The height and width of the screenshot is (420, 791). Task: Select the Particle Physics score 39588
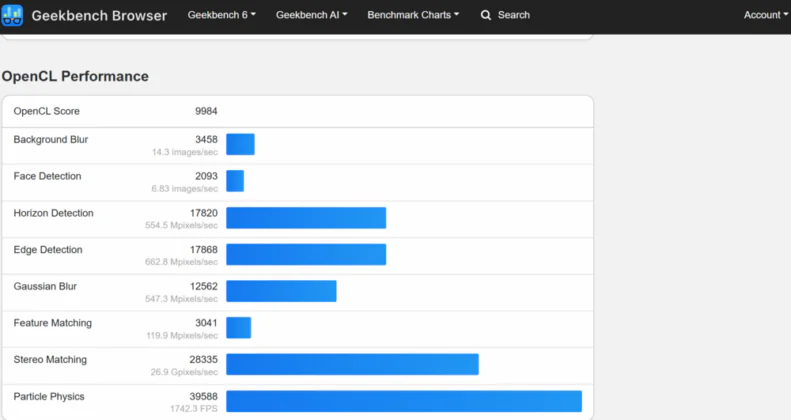coord(204,396)
